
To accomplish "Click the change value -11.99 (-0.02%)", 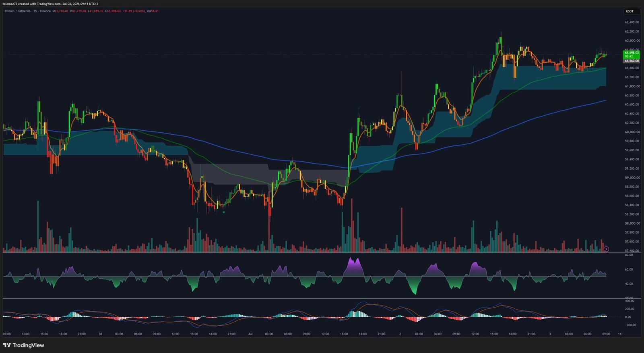I will pos(134,11).
